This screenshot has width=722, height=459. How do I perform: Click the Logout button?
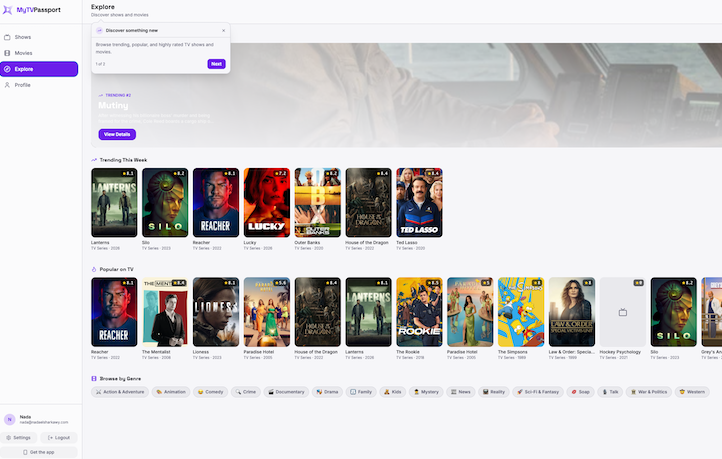(x=59, y=438)
